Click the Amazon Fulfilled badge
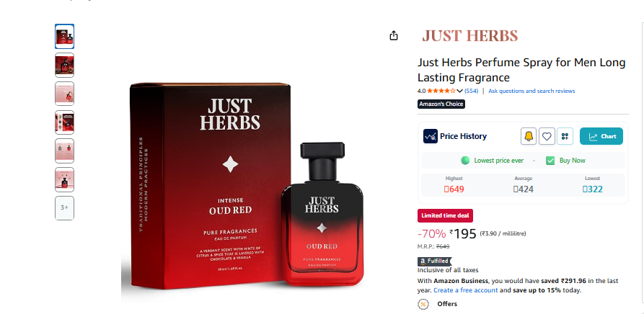The width and height of the screenshot is (644, 314). pyautogui.click(x=434, y=261)
